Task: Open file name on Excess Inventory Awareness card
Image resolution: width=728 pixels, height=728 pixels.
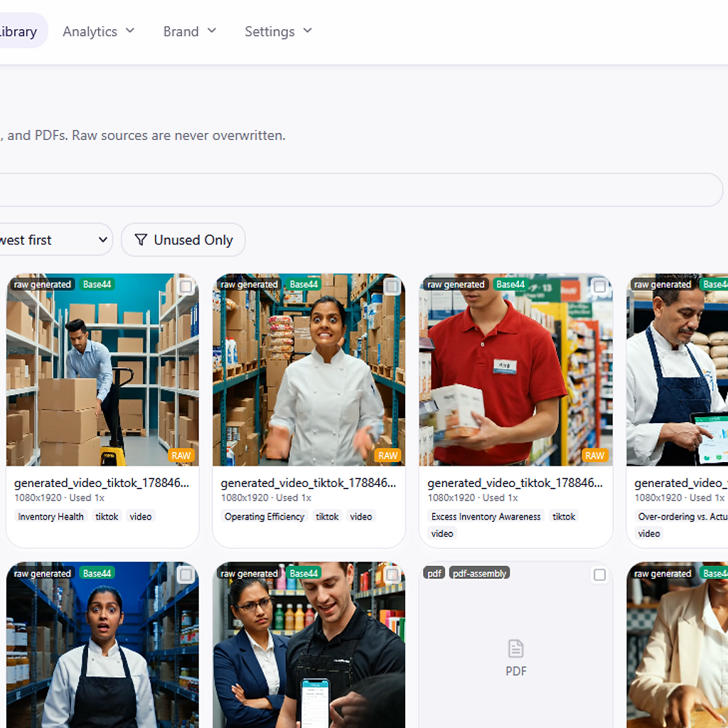Action: coord(515,483)
